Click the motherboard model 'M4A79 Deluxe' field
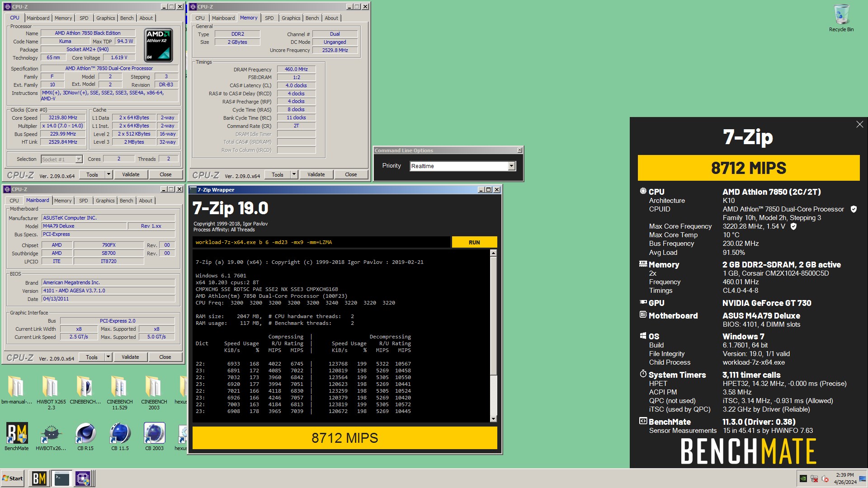Screen dimensions: 868x488 pyautogui.click(x=84, y=226)
